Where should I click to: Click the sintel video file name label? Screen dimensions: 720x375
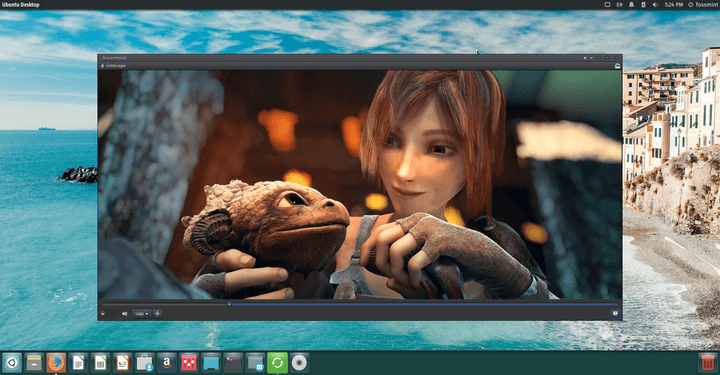(x=115, y=66)
